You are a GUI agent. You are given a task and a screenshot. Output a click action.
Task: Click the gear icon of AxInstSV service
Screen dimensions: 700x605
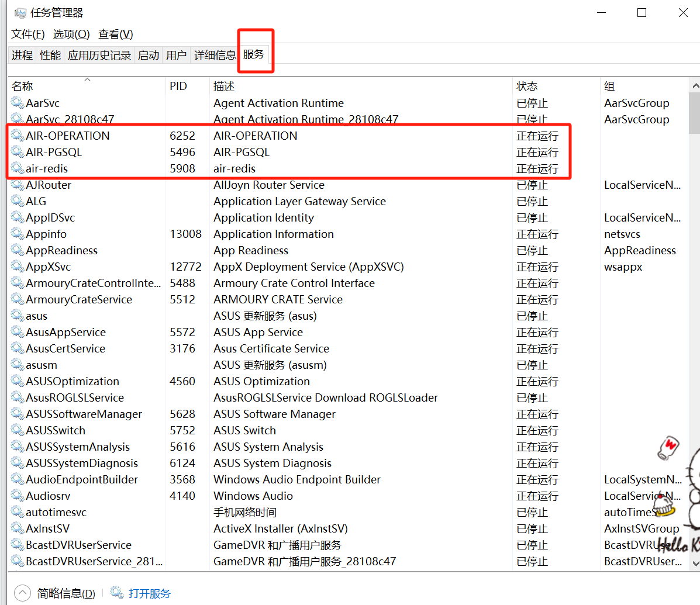pyautogui.click(x=18, y=528)
